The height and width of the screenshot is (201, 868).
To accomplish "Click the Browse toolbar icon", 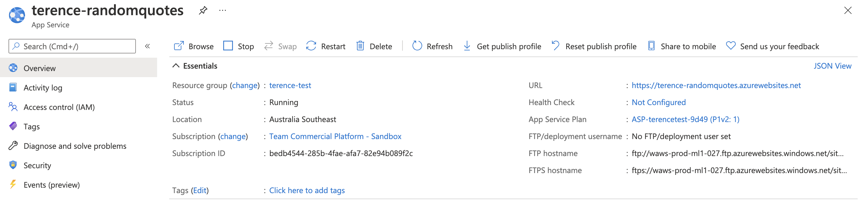I will 179,46.
